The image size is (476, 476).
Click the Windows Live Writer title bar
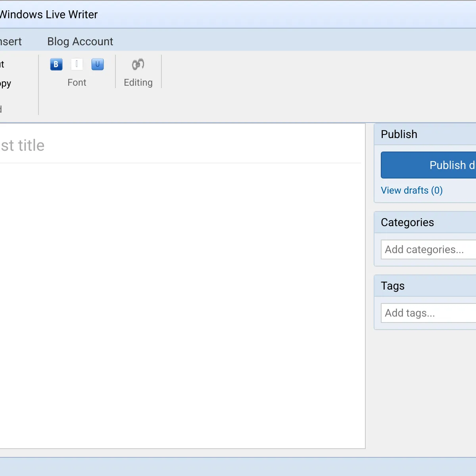pos(238,15)
